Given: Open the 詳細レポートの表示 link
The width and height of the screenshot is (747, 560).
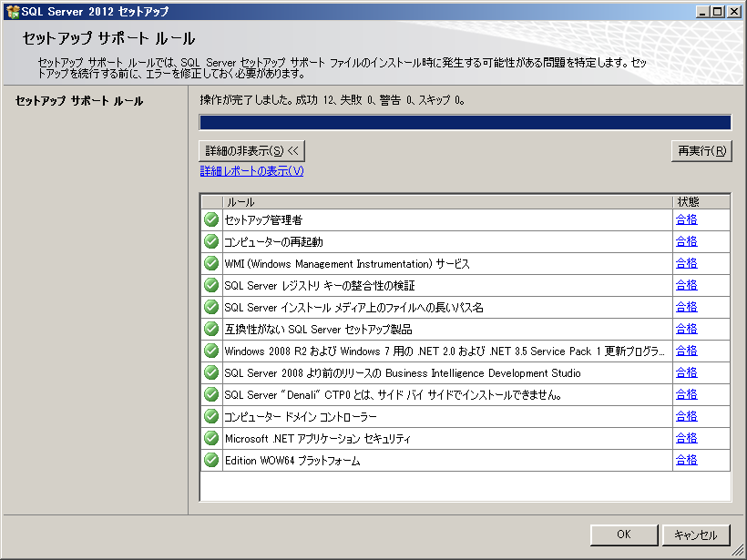Looking at the screenshot, I should tap(251, 171).
